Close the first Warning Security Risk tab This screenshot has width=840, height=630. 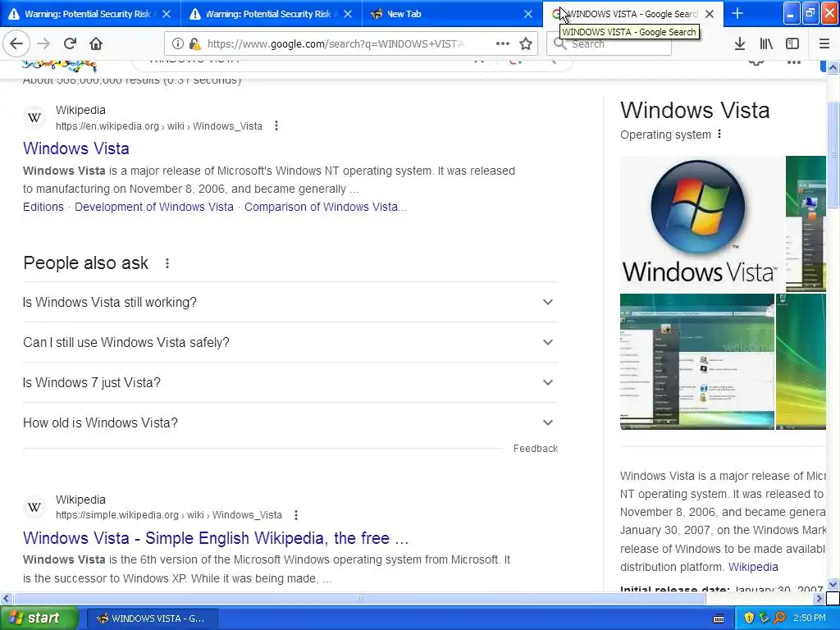[167, 14]
